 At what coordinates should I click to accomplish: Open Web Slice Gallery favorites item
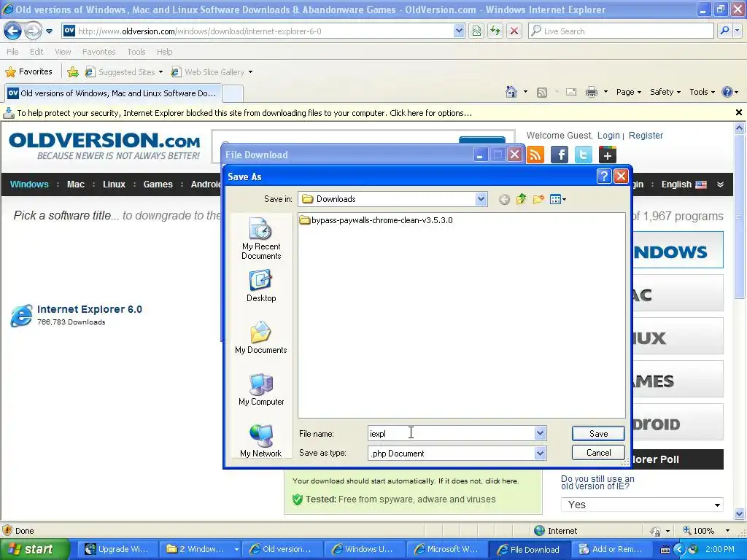pyautogui.click(x=212, y=72)
